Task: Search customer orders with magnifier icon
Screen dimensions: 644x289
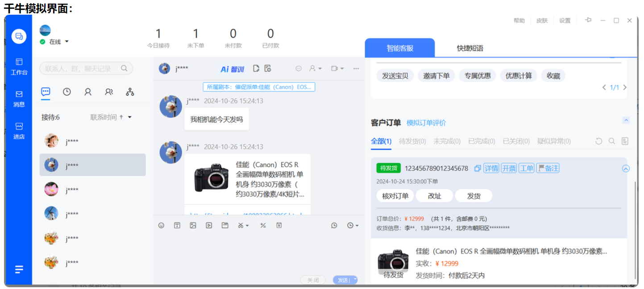Action: (x=612, y=141)
